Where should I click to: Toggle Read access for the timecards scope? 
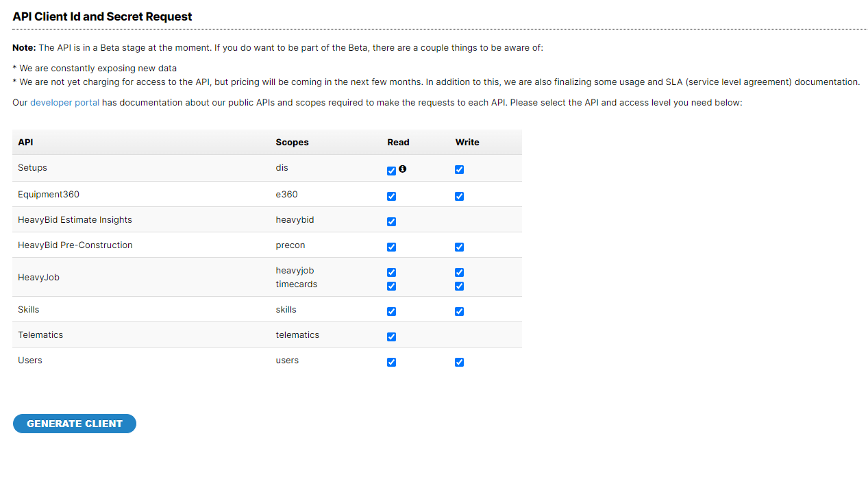[391, 286]
